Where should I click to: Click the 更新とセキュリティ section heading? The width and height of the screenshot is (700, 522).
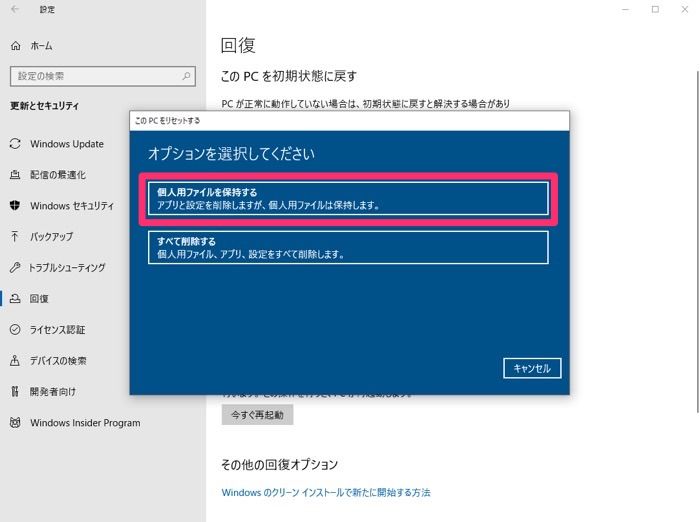coord(45,106)
